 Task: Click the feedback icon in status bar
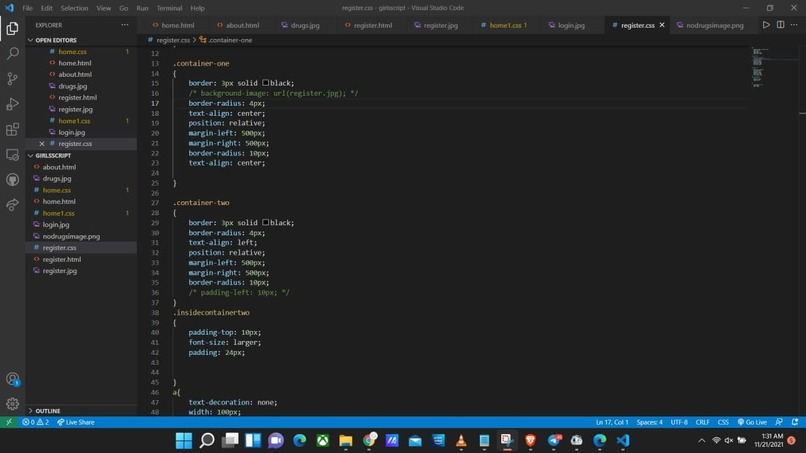779,422
